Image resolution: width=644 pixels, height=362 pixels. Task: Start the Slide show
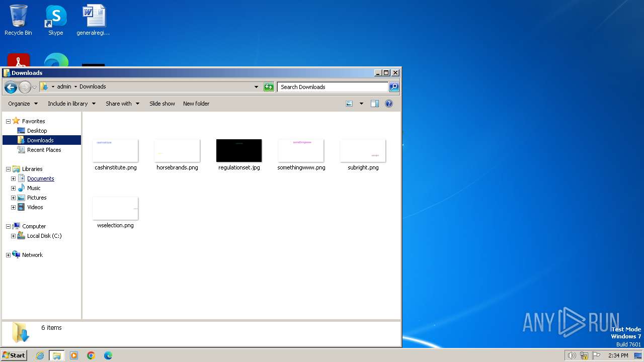click(162, 104)
